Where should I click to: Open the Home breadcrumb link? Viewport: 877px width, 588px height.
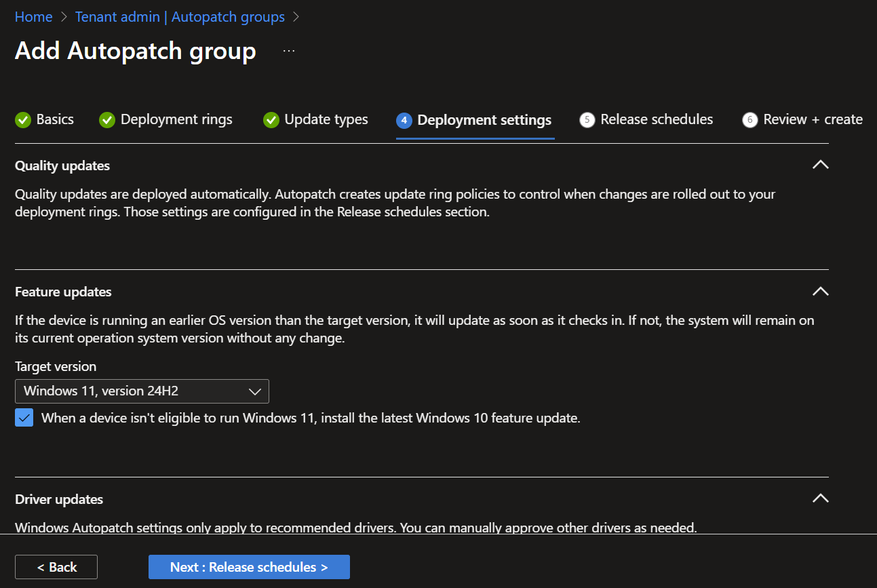33,17
